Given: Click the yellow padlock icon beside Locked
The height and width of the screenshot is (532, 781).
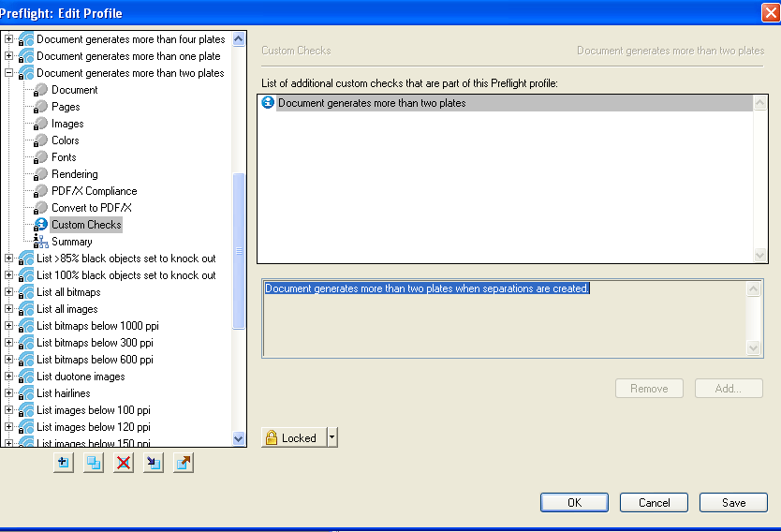Looking at the screenshot, I should 271,437.
